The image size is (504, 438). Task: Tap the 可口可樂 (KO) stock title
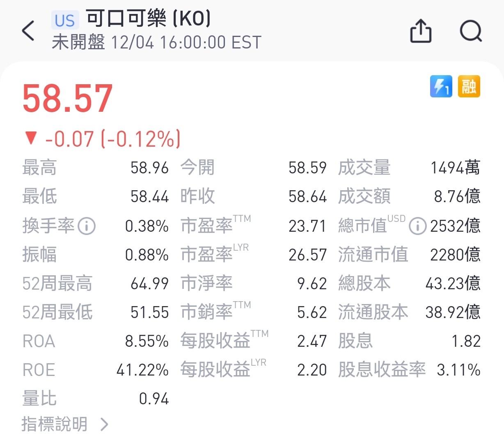coord(149,18)
